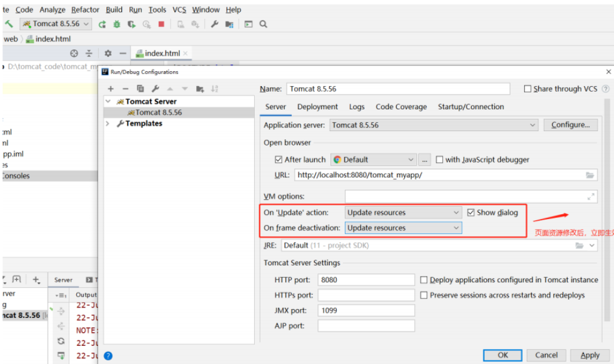Check Preserve sessions across restarts and redeploys
The height and width of the screenshot is (364, 614).
pos(423,295)
